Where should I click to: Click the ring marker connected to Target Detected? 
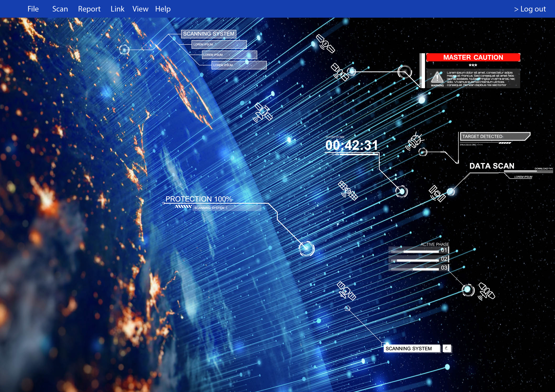click(423, 152)
